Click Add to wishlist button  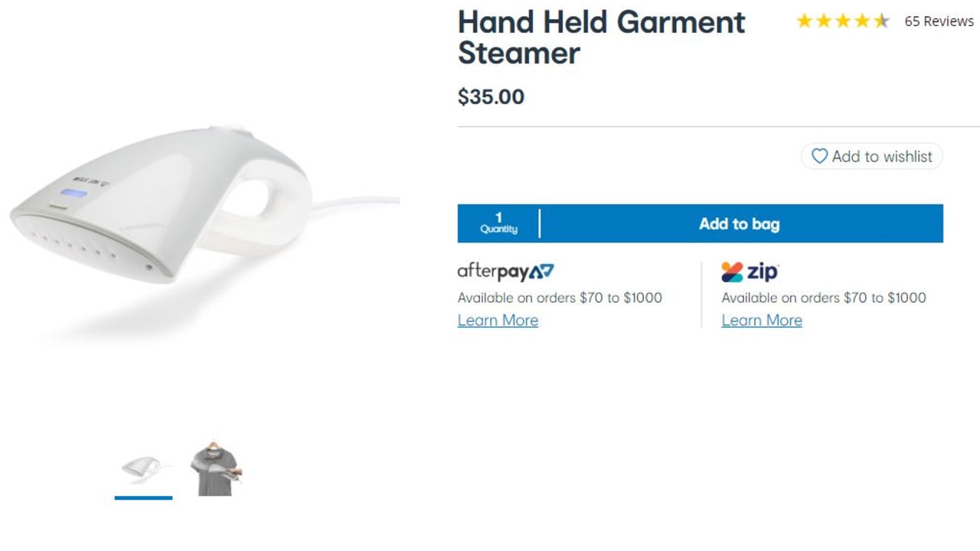pos(872,156)
